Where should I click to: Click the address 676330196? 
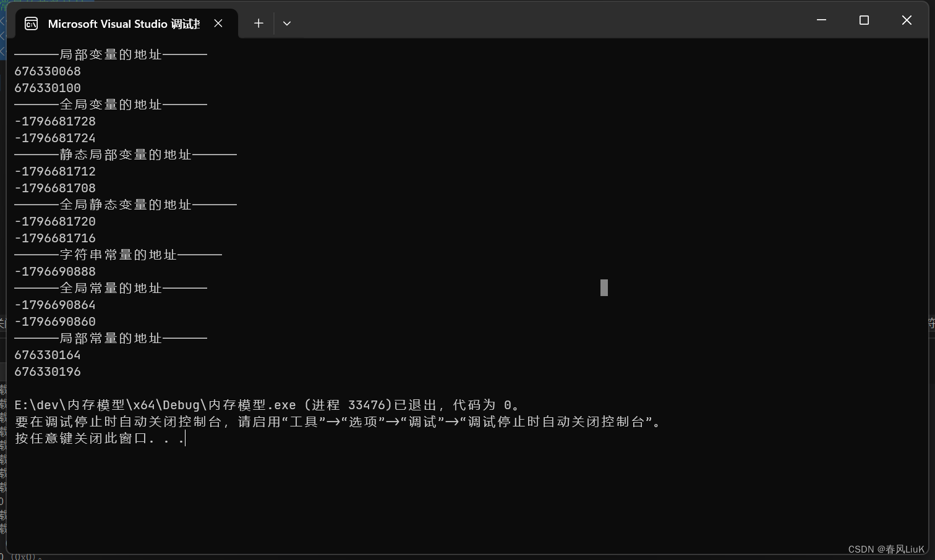48,371
